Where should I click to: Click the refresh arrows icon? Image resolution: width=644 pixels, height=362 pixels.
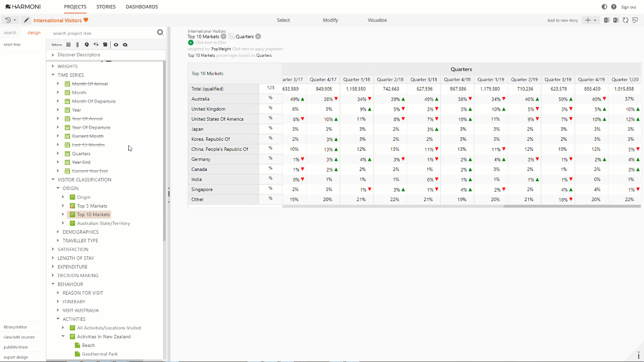(x=625, y=20)
